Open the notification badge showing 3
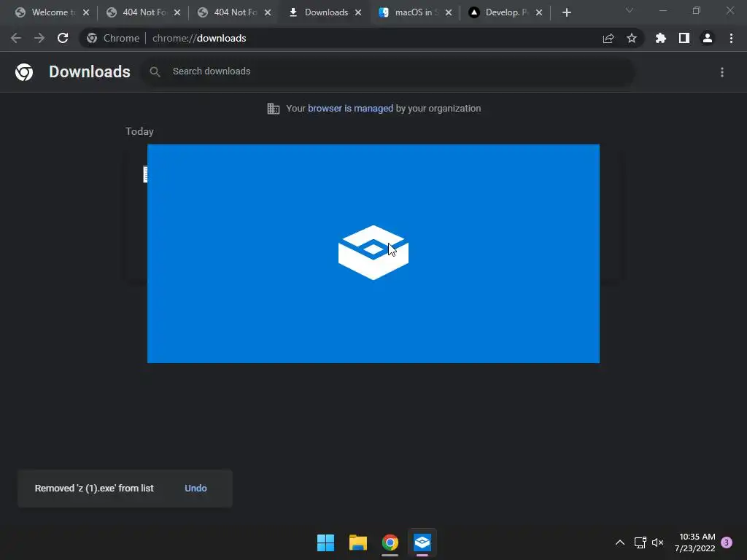This screenshot has height=560, width=747. (727, 542)
